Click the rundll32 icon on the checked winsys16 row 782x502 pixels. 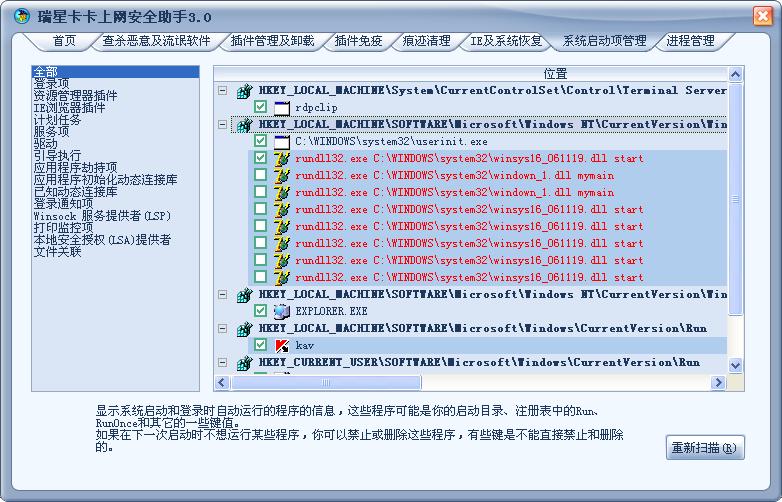point(282,159)
